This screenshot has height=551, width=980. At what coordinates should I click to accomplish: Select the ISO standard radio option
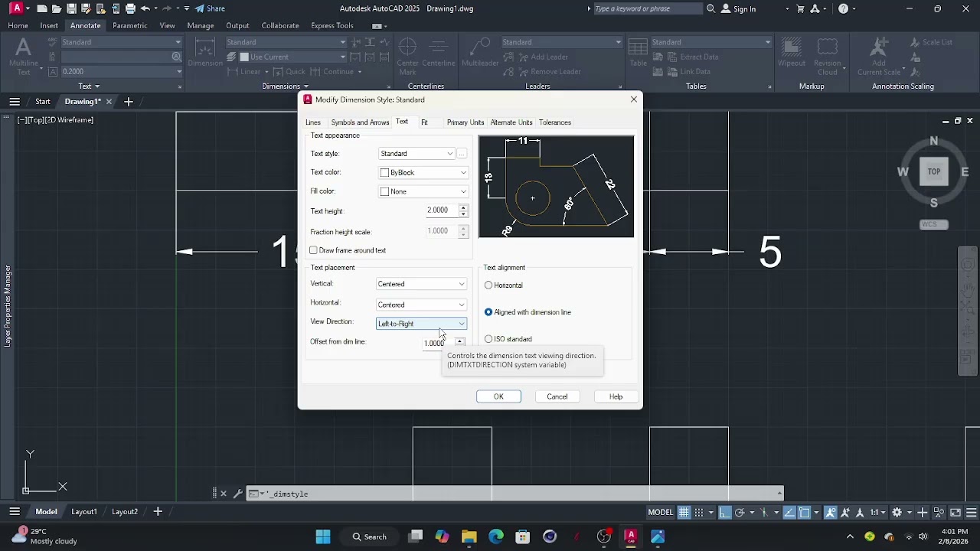(488, 339)
